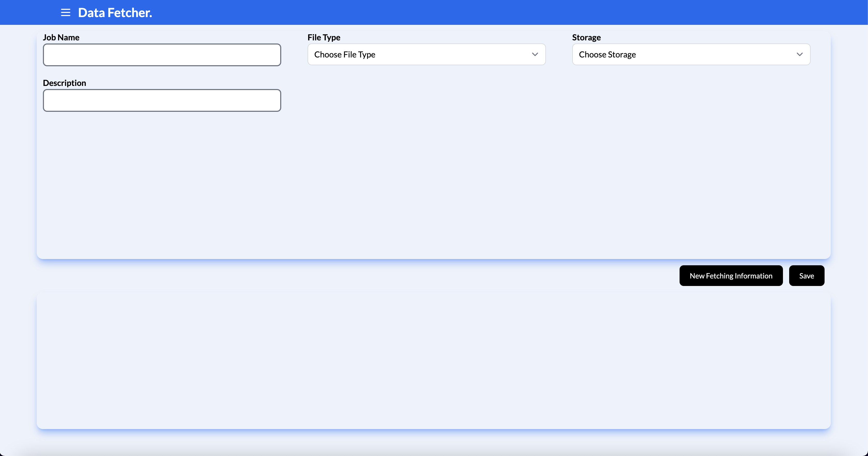Focus the Description input field
Viewport: 868px width, 456px height.
(x=162, y=100)
